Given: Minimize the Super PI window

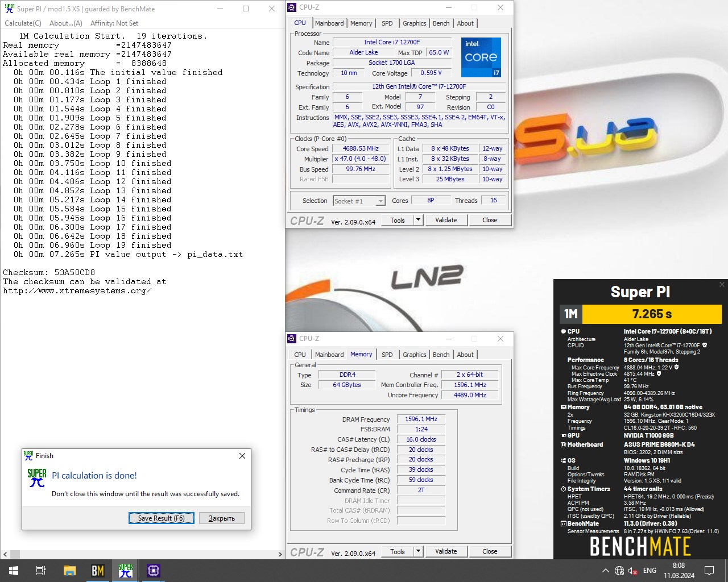Looking at the screenshot, I should coord(220,9).
